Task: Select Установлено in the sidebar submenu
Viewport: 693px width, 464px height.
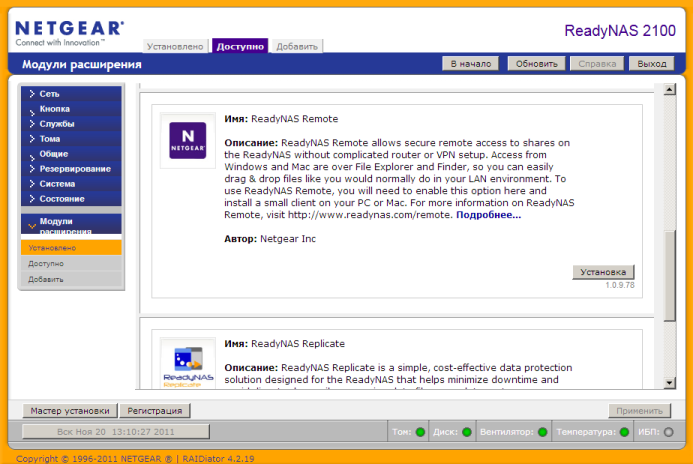Action: pos(71,247)
